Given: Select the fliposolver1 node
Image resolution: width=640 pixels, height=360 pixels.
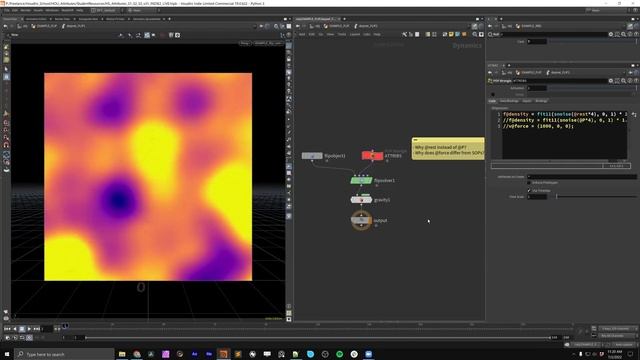Looking at the screenshot, I should 361,180.
